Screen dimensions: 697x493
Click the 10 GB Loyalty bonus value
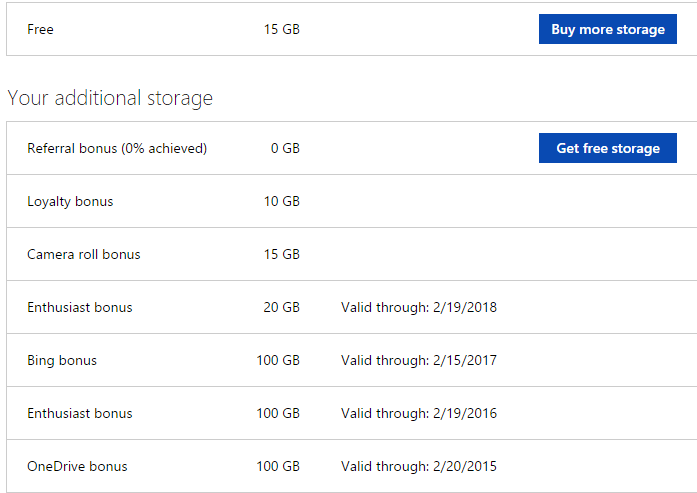pyautogui.click(x=281, y=201)
